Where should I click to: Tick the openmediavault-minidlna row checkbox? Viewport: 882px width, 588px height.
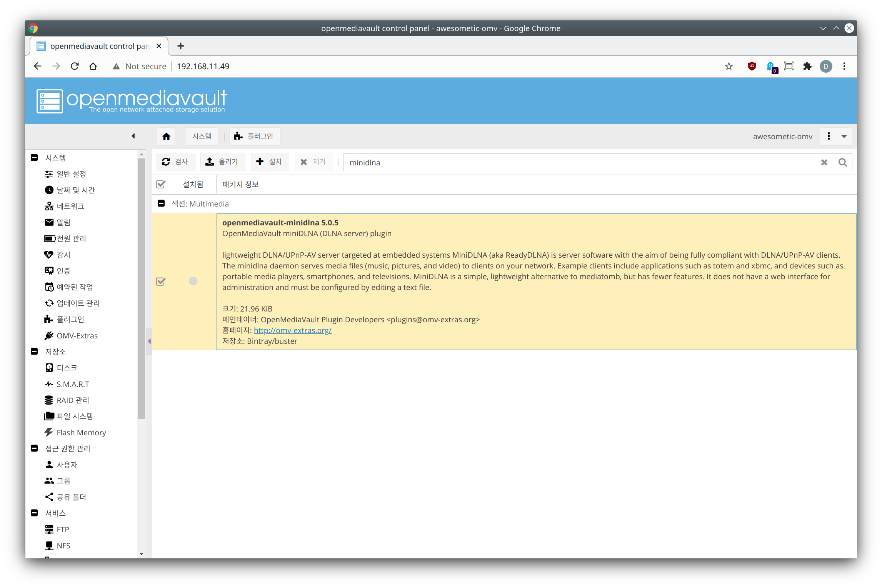point(161,282)
